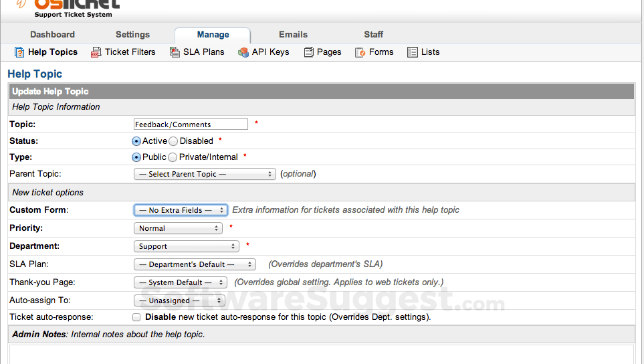Expand the Custom Form dropdown
The height and width of the screenshot is (364, 644).
pyautogui.click(x=181, y=210)
